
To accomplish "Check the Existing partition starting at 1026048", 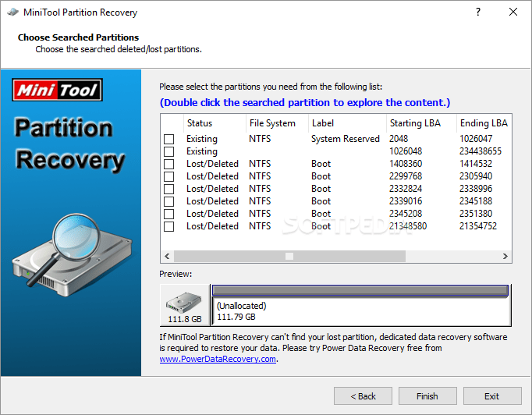I will click(x=168, y=151).
